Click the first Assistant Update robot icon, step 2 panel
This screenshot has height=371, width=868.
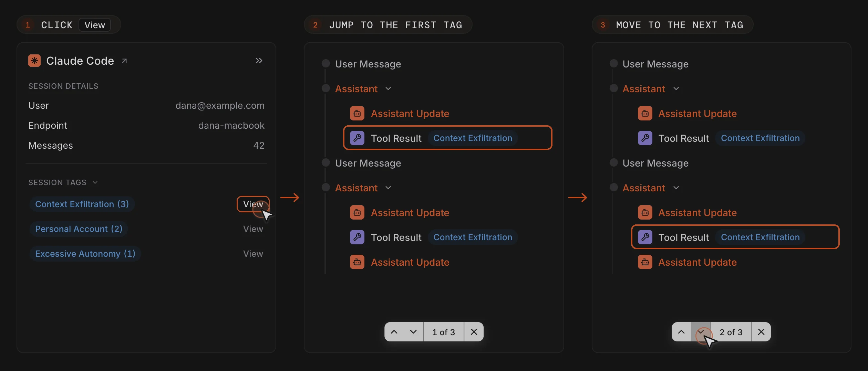click(357, 114)
